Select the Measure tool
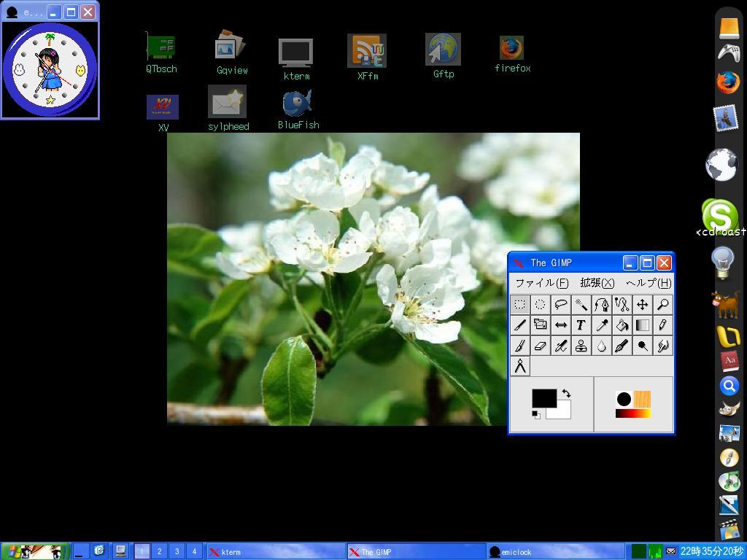The height and width of the screenshot is (560, 747). point(520,366)
